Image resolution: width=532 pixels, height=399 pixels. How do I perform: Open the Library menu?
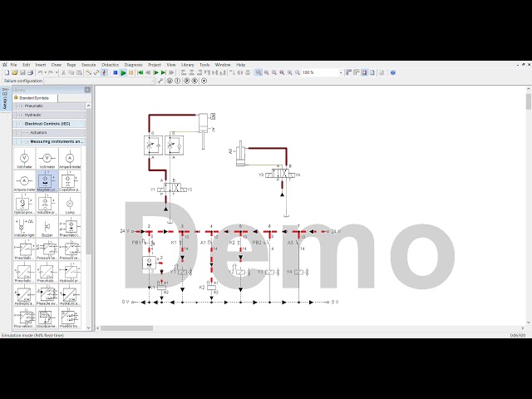(187, 65)
